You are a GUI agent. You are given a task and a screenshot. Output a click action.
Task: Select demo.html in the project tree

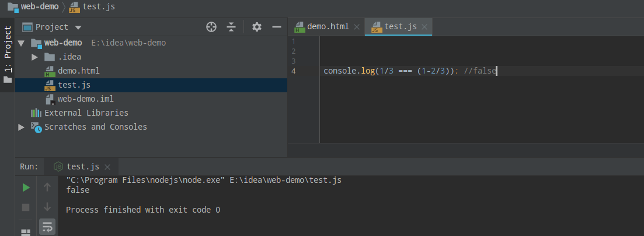click(x=78, y=71)
